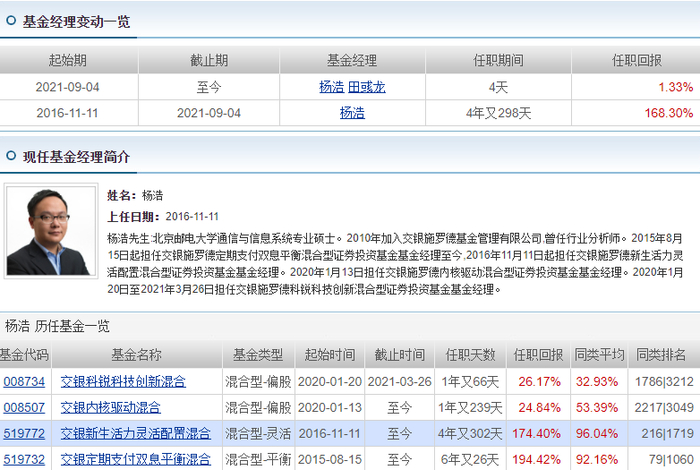This screenshot has width=700, height=470.
Task: Open 交银新生活力灵活配置混合 fund link
Action: click(x=136, y=433)
